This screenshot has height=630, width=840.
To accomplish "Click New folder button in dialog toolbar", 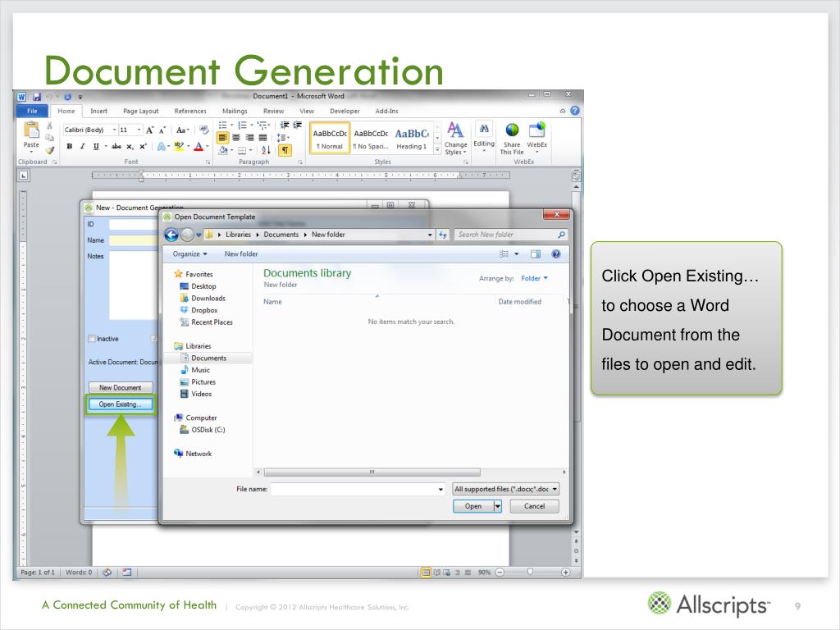I will pos(241,254).
